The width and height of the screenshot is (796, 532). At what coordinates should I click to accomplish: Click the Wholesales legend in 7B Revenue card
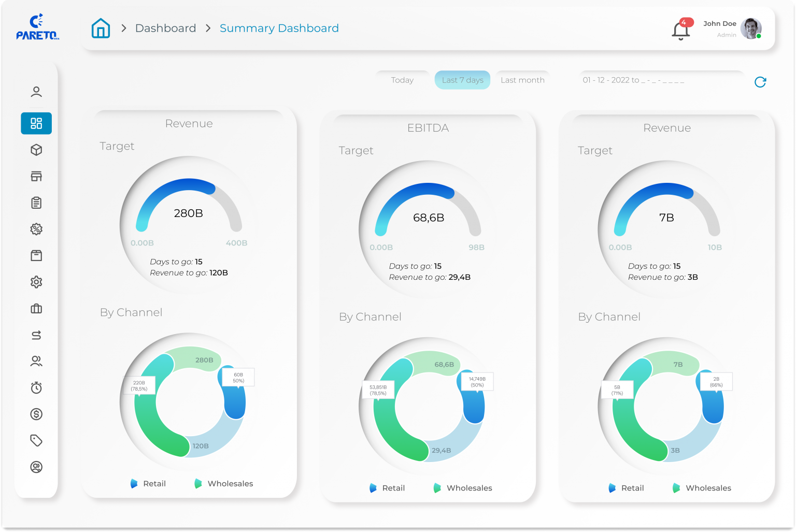702,488
